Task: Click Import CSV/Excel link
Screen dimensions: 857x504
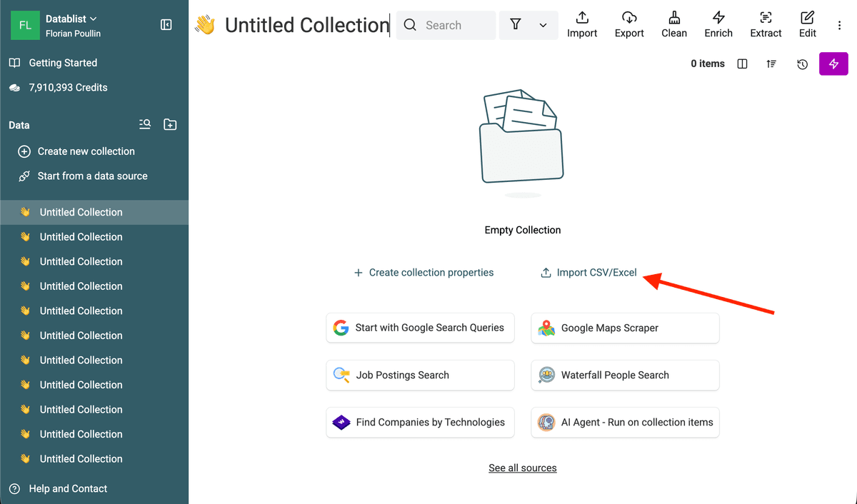Action: pos(588,273)
